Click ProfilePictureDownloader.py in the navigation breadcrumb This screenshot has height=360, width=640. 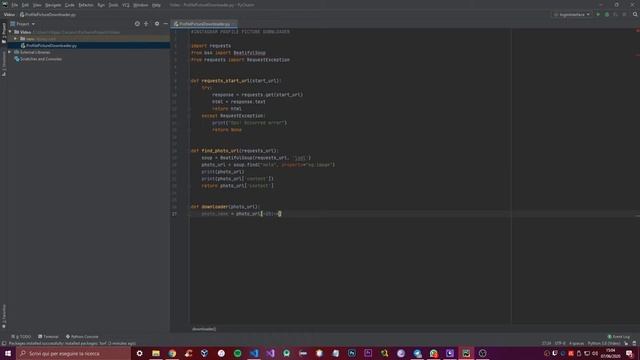click(48, 15)
